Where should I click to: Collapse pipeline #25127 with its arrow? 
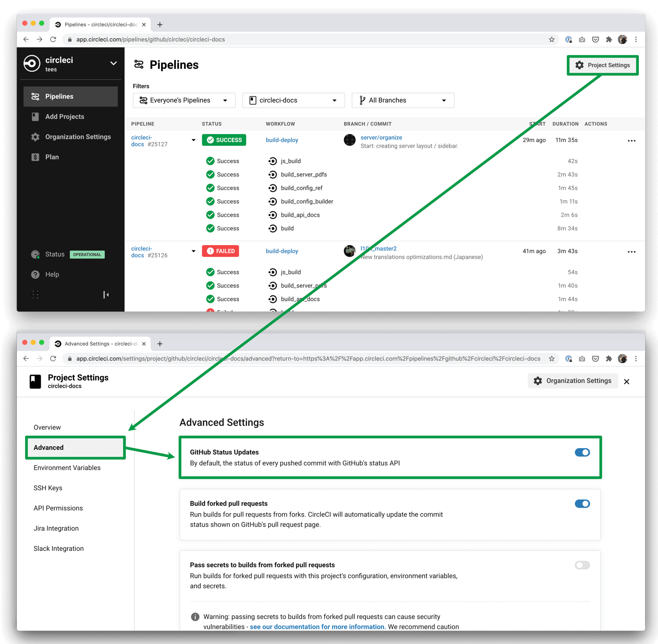[x=194, y=140]
